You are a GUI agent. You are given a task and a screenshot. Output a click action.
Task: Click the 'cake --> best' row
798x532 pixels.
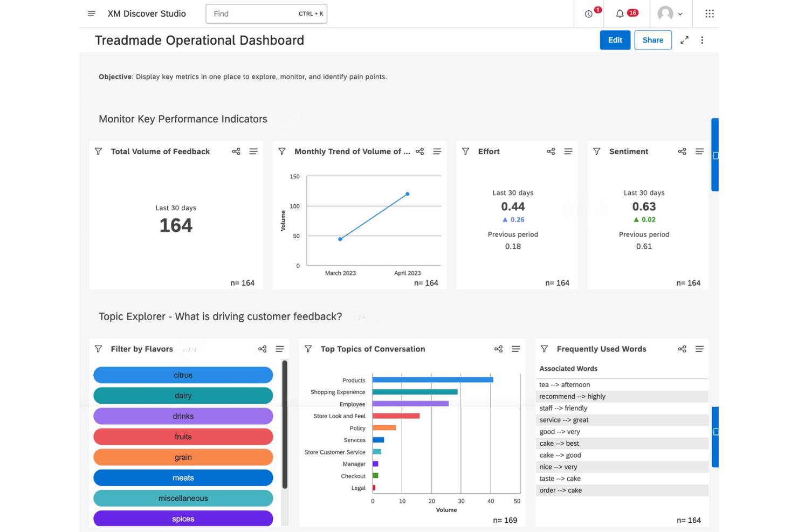coord(622,444)
